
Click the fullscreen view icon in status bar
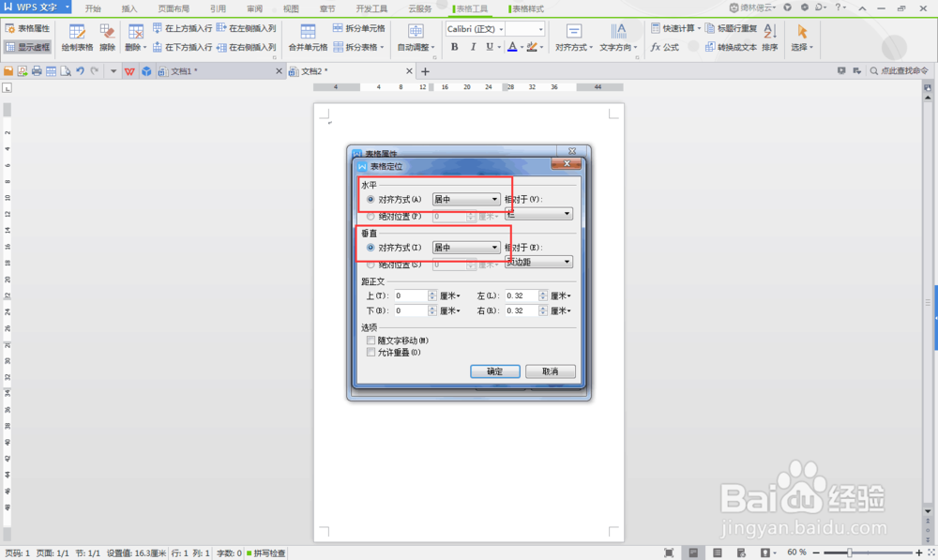[669, 552]
